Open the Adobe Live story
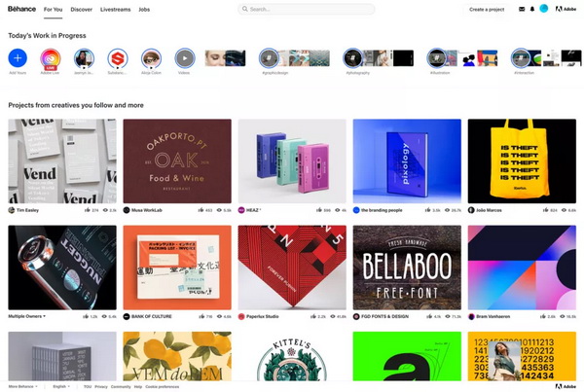The width and height of the screenshot is (584, 392). coord(51,58)
